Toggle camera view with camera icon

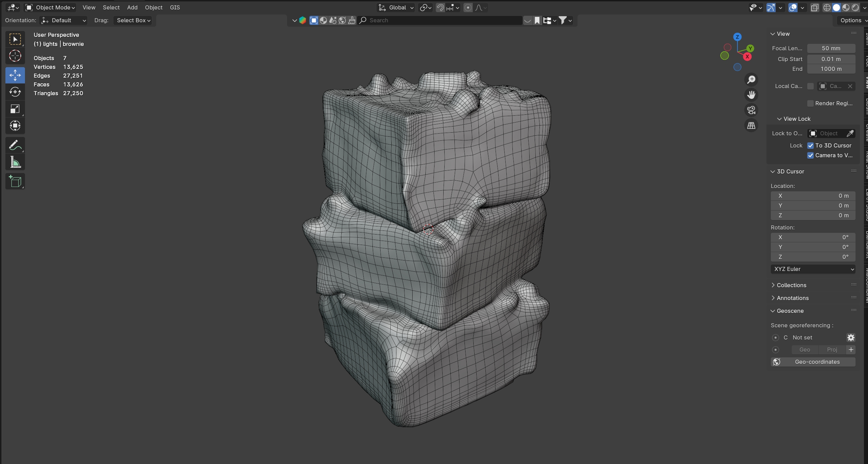pyautogui.click(x=751, y=110)
